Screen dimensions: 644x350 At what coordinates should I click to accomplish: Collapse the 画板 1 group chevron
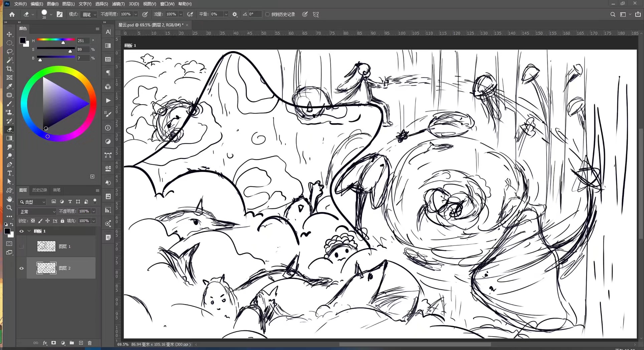coord(29,231)
